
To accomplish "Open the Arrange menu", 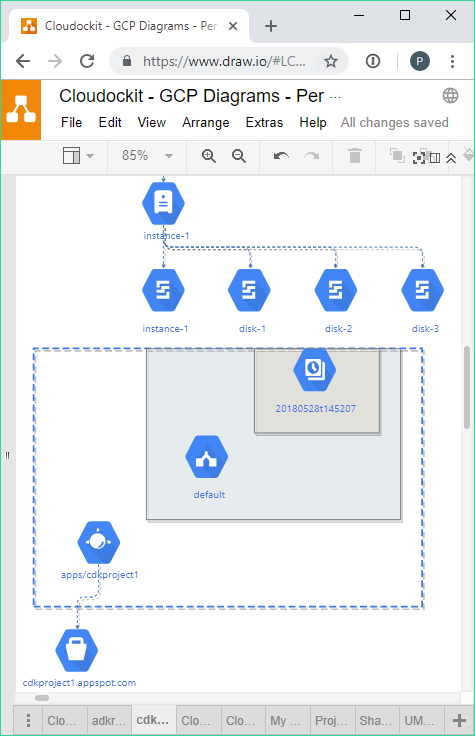I will tap(206, 123).
